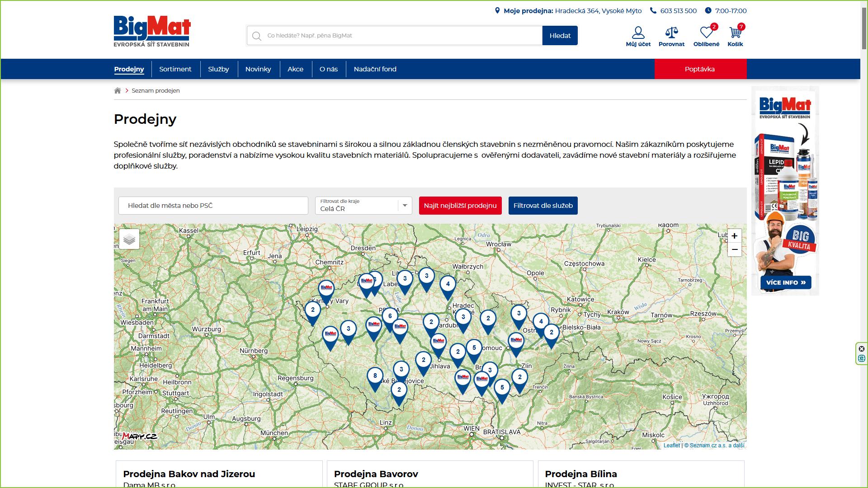Open the Můj účet account icon
Image resolution: width=868 pixels, height=488 pixels.
click(x=638, y=37)
